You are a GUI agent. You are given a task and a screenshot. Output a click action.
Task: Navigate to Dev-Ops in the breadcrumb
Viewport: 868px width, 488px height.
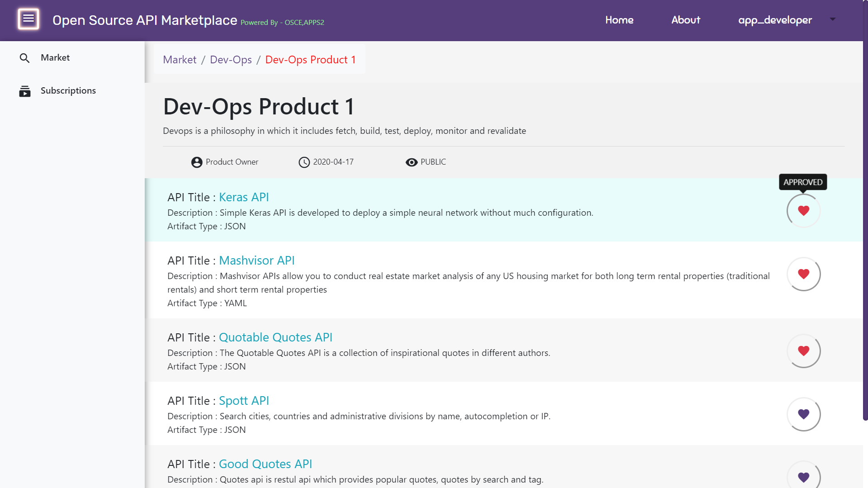pos(231,60)
